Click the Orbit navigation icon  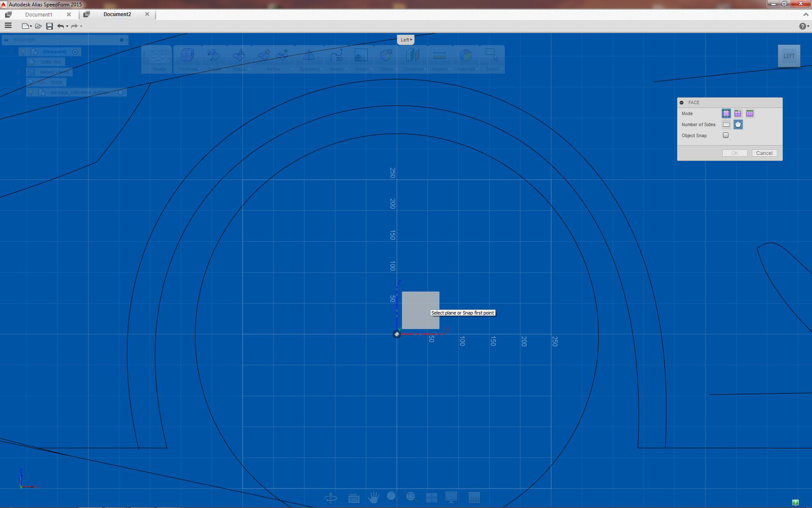pyautogui.click(x=330, y=497)
